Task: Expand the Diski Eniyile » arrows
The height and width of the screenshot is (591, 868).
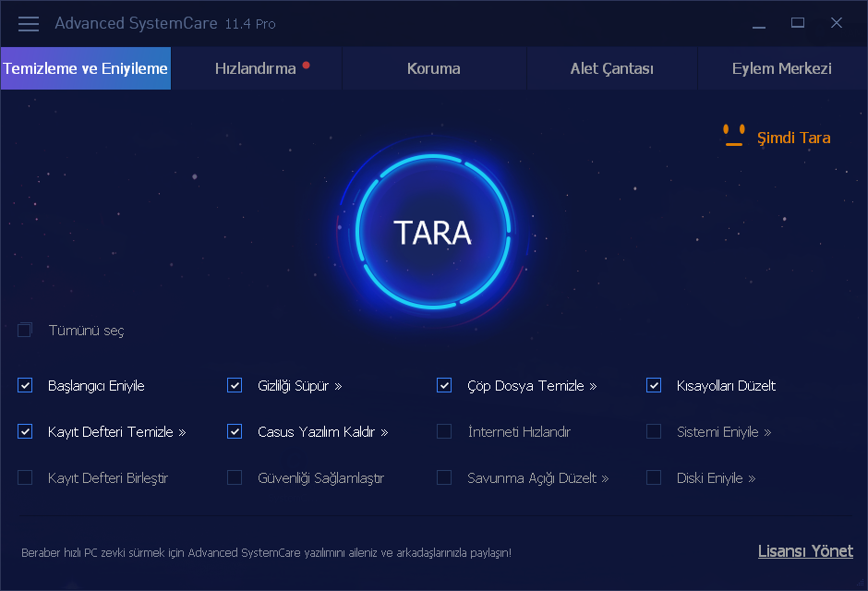Action: pos(752,478)
